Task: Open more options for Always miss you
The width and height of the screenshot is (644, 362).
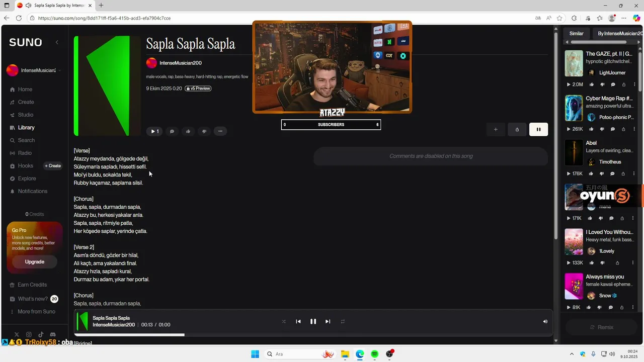Action: tap(633, 307)
